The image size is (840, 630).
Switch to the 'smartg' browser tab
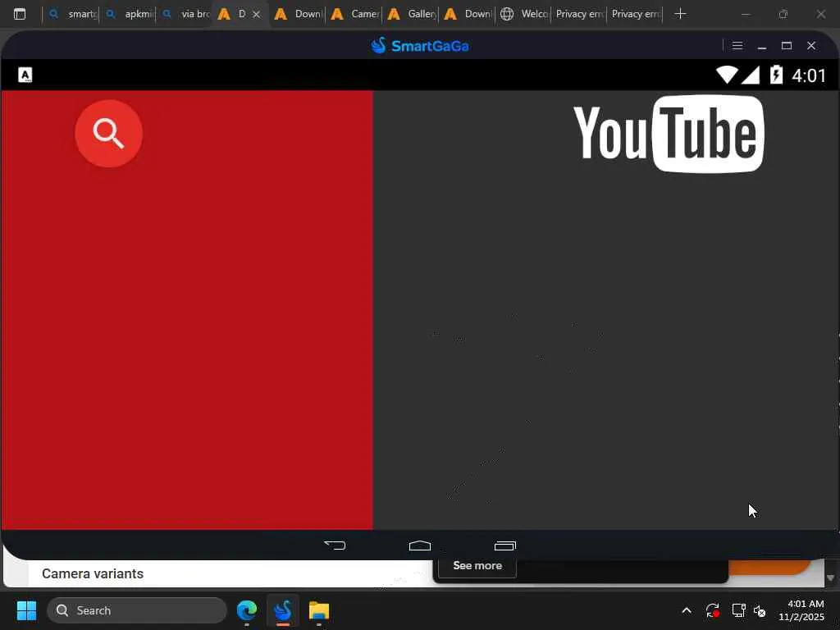72,14
